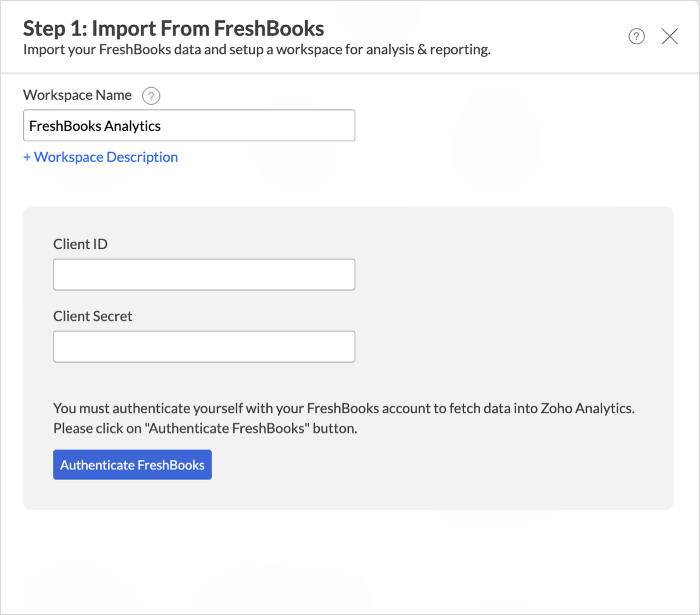The width and height of the screenshot is (700, 615).
Task: Click the subtitle about importing FreshBooks data
Action: point(256,49)
